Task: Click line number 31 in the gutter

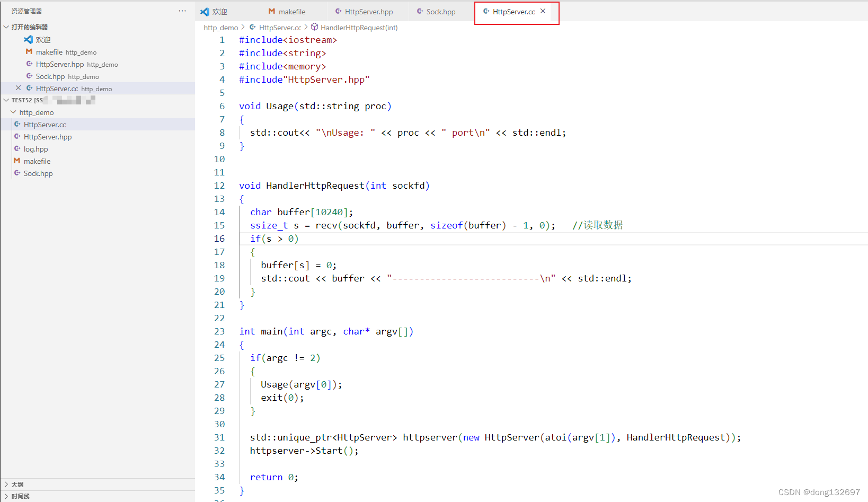Action: 219,437
